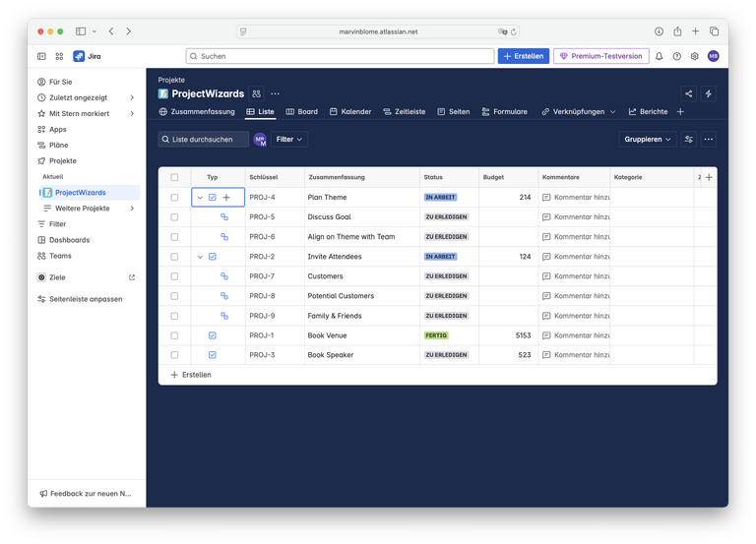Click the FERTIG status of Book Venue
This screenshot has height=544, width=756.
click(436, 335)
